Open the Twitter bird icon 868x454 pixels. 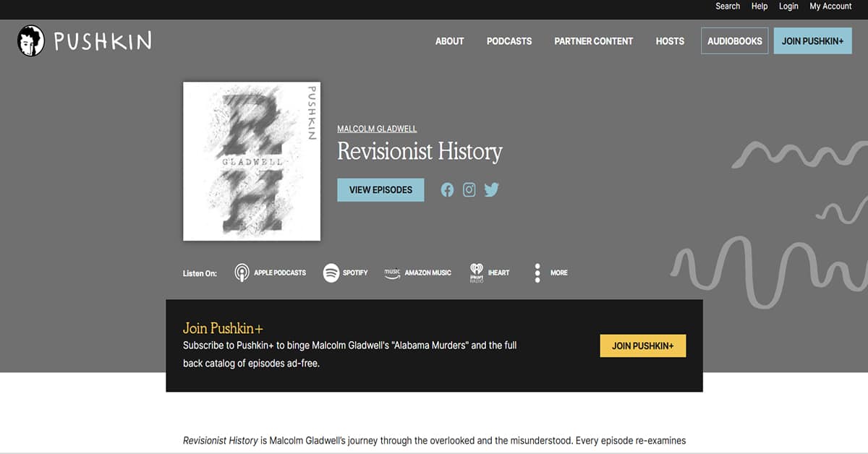click(492, 190)
